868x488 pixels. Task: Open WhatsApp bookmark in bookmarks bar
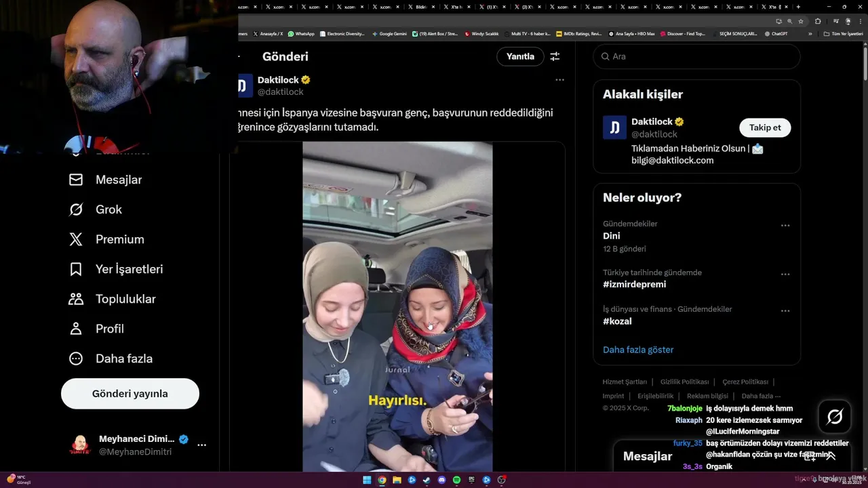click(x=301, y=33)
